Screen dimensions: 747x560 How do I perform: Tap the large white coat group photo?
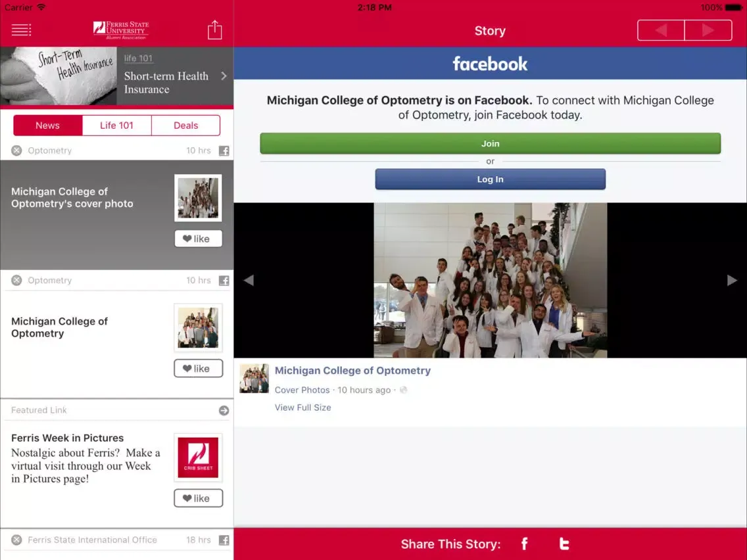(x=491, y=280)
